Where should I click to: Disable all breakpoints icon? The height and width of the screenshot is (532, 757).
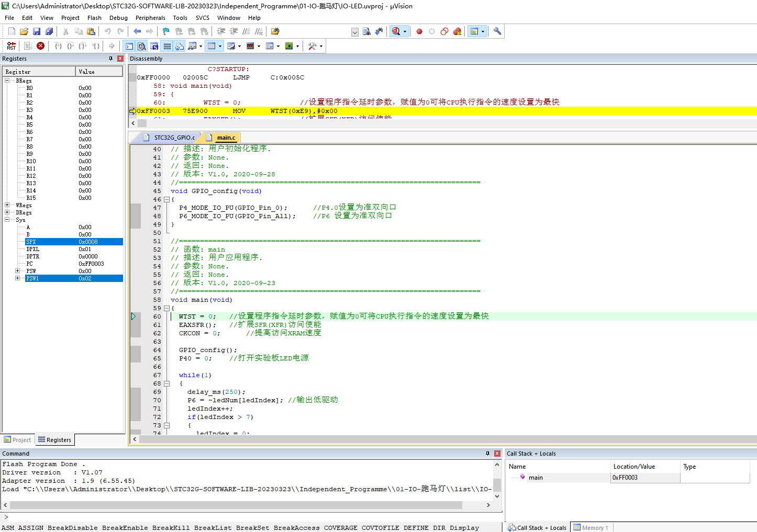444,31
